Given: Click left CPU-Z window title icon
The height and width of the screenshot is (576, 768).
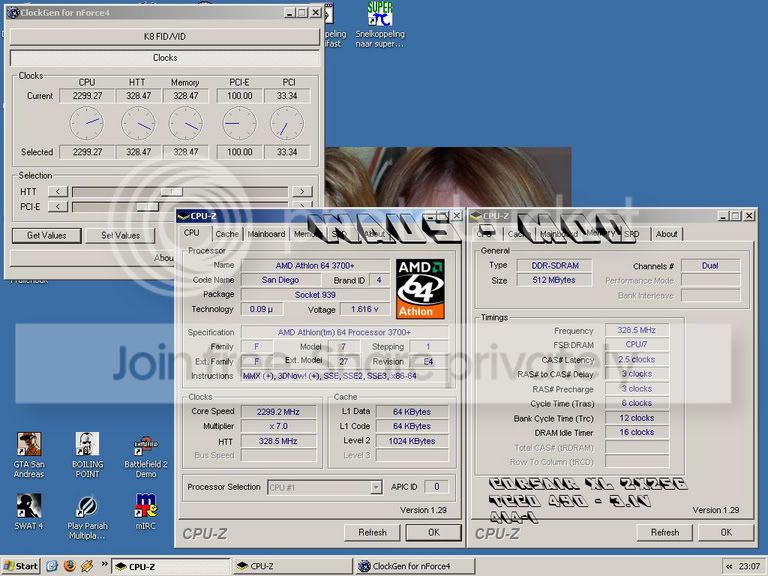Looking at the screenshot, I should [184, 216].
